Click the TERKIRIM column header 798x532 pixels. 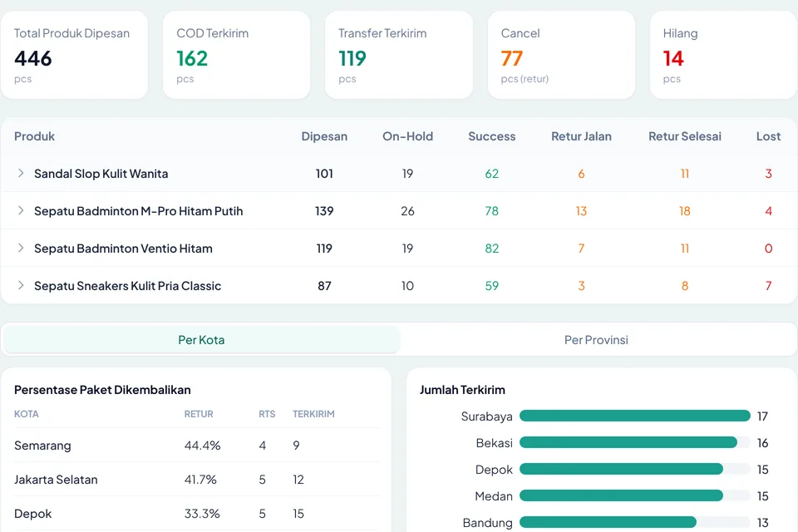point(313,414)
